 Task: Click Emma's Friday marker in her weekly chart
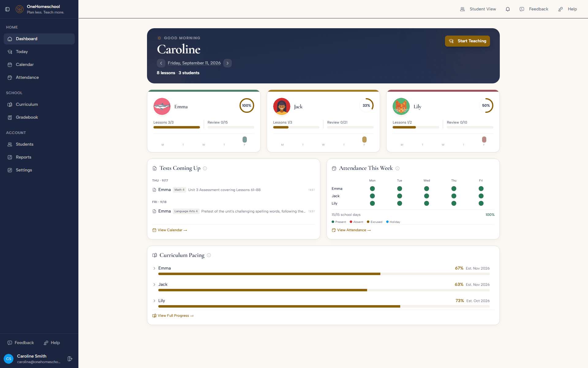(x=245, y=140)
